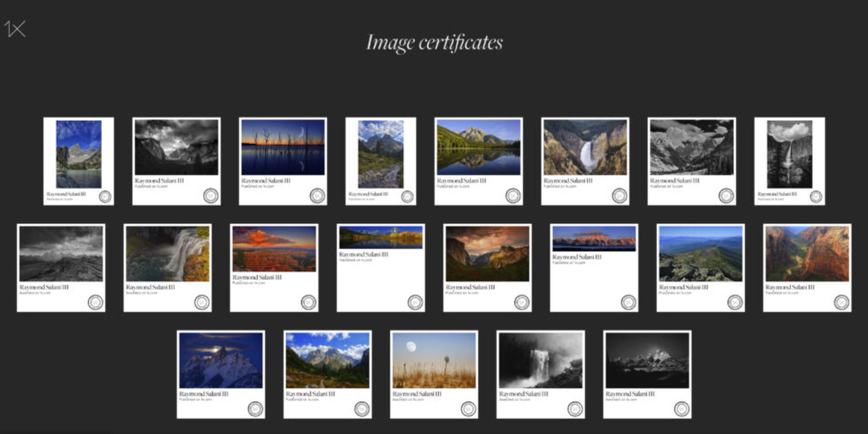
Task: Click the seal on the moon over grass certificate
Action: pyautogui.click(x=468, y=408)
